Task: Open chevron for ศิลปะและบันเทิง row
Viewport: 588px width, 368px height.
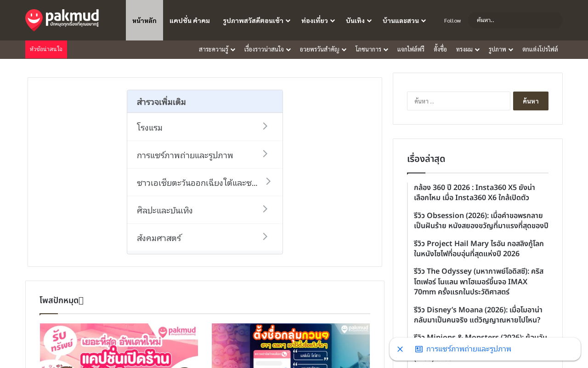Action: tap(265, 209)
